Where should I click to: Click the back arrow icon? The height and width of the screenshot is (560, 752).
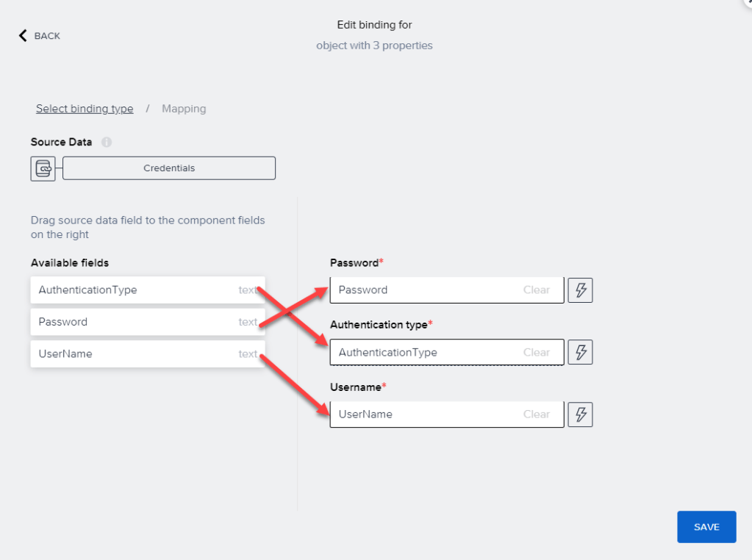pyautogui.click(x=23, y=35)
